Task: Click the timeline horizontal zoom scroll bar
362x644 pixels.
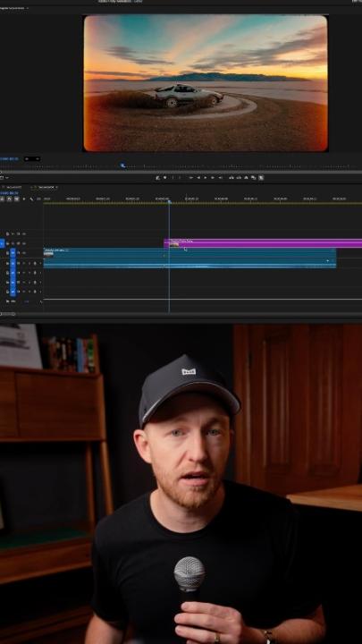Action: click(8, 314)
